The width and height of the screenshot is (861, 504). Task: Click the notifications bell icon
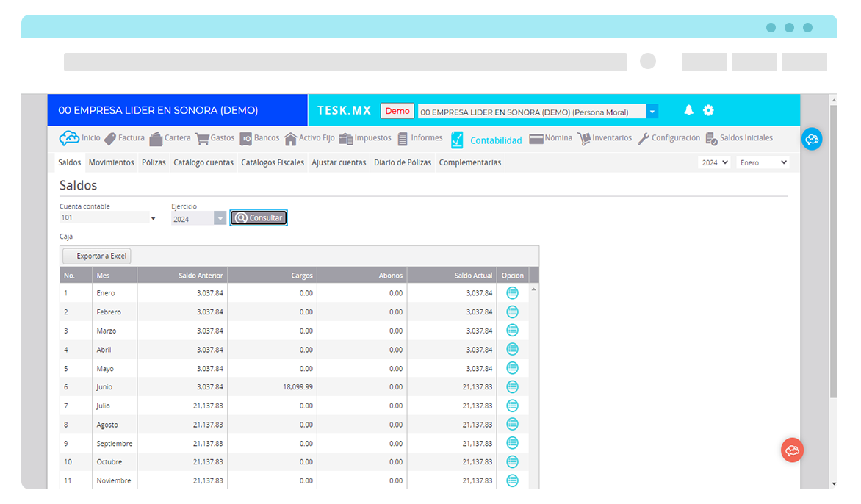[688, 110]
